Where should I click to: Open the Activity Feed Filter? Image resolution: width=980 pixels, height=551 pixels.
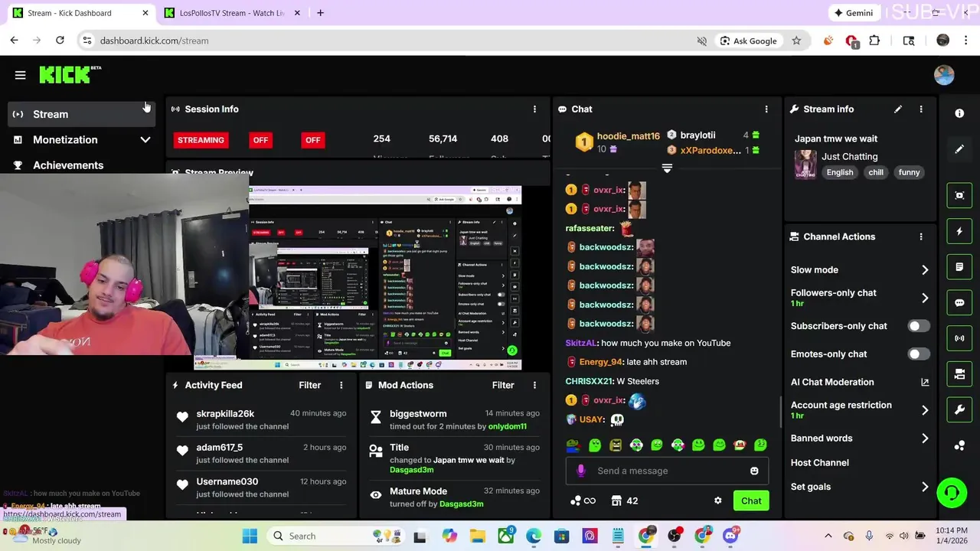[x=309, y=385]
